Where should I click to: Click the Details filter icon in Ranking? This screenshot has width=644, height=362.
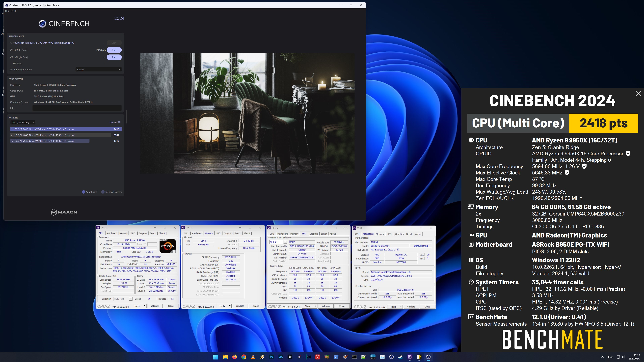click(x=119, y=122)
